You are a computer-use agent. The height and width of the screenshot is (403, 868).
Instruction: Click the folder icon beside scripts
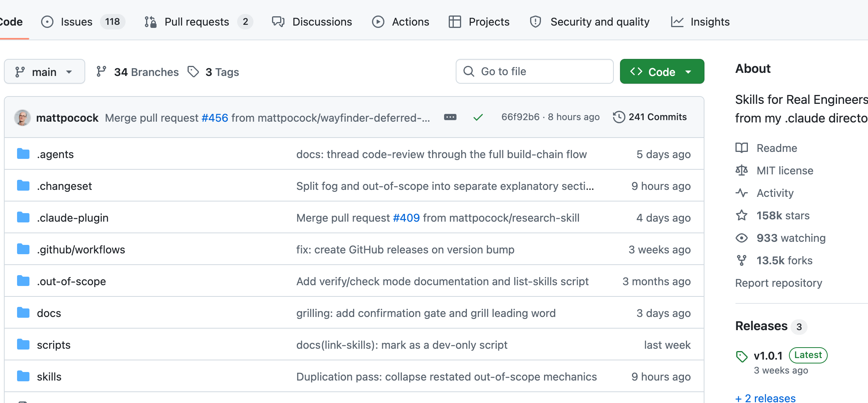point(23,344)
